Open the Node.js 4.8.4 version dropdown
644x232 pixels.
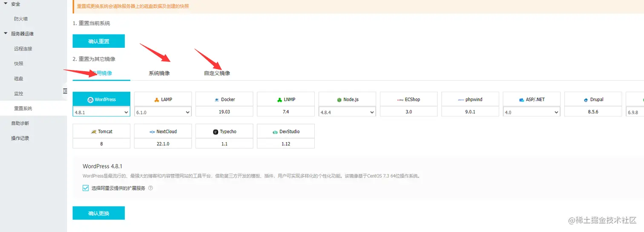(347, 112)
